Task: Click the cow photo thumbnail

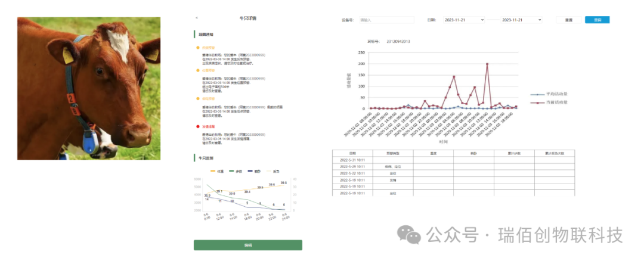Action: point(89,88)
